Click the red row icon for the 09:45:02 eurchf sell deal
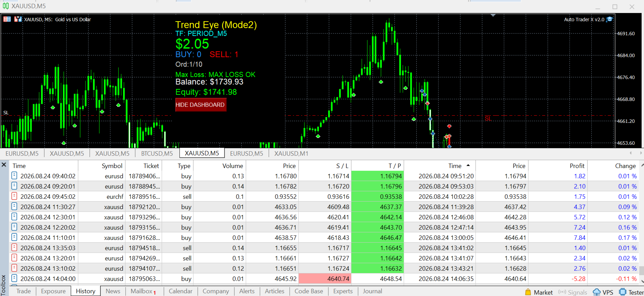Viewport: 644px width, 296px height. point(14,196)
